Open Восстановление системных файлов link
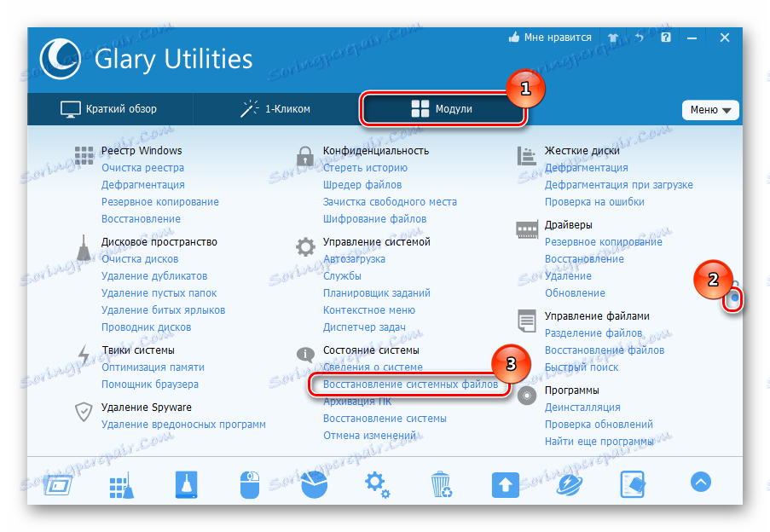Viewport: 770px width, 532px height. (x=410, y=385)
